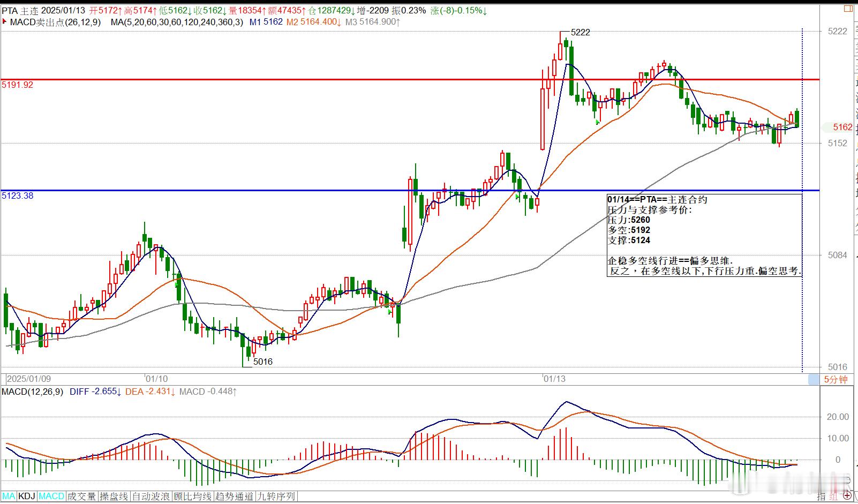Screen dimensions: 858x504
Task: Click the '10.00' MACD axis label
Action: click(x=838, y=438)
